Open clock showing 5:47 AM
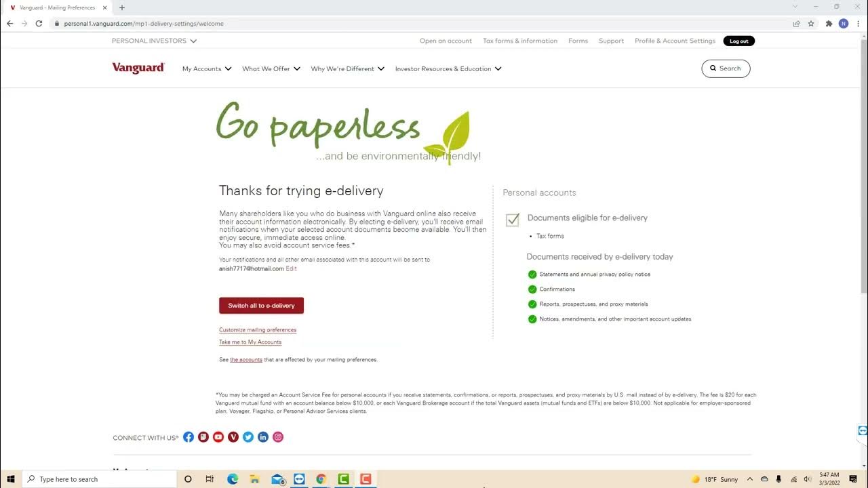Image resolution: width=868 pixels, height=488 pixels. tap(829, 479)
